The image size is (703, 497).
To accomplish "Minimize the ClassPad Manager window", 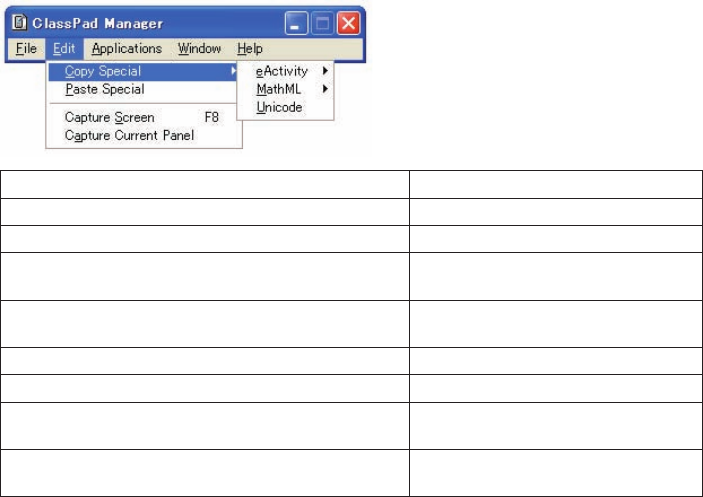I will click(296, 23).
